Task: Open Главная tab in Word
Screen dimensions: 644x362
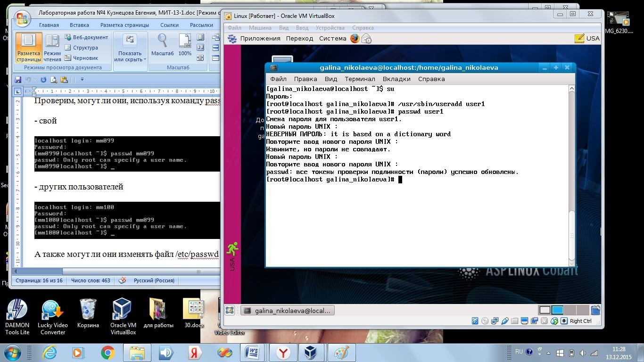Action: (49, 25)
